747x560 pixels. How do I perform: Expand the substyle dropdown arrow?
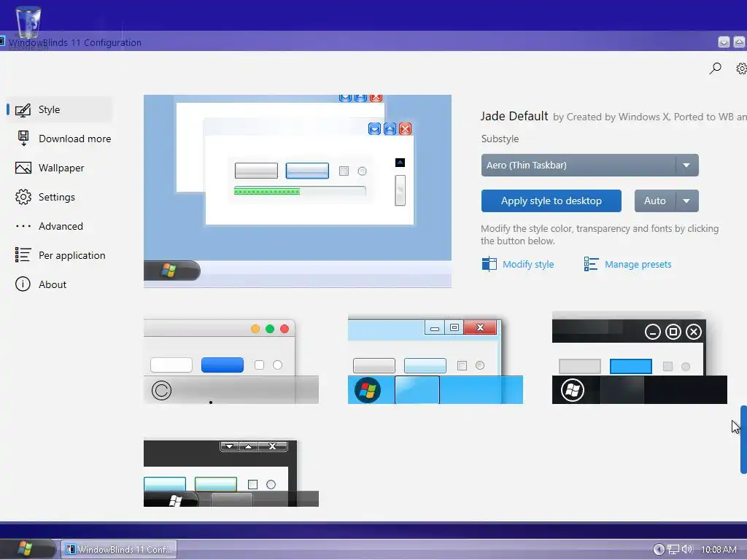coord(686,166)
